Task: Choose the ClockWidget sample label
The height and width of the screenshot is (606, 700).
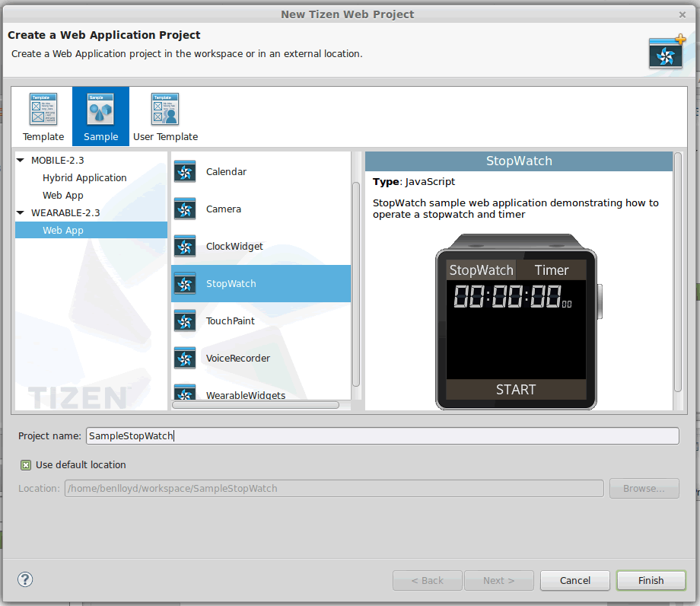Action: 234,247
